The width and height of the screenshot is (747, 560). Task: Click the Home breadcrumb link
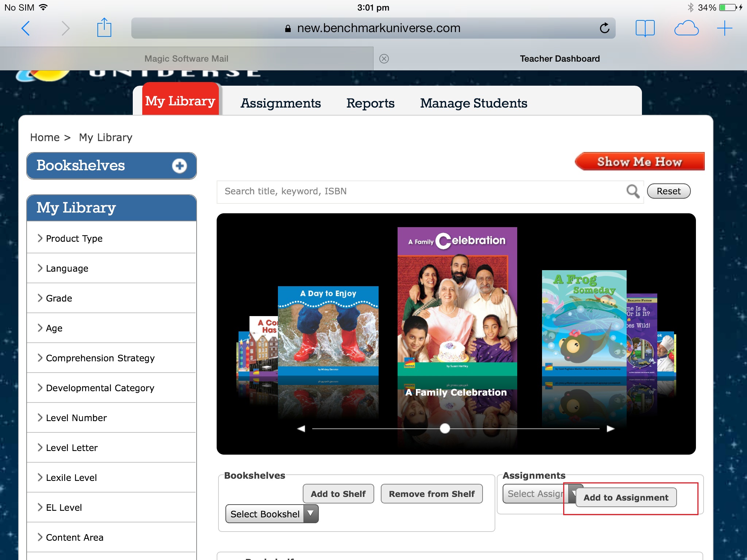[45, 137]
